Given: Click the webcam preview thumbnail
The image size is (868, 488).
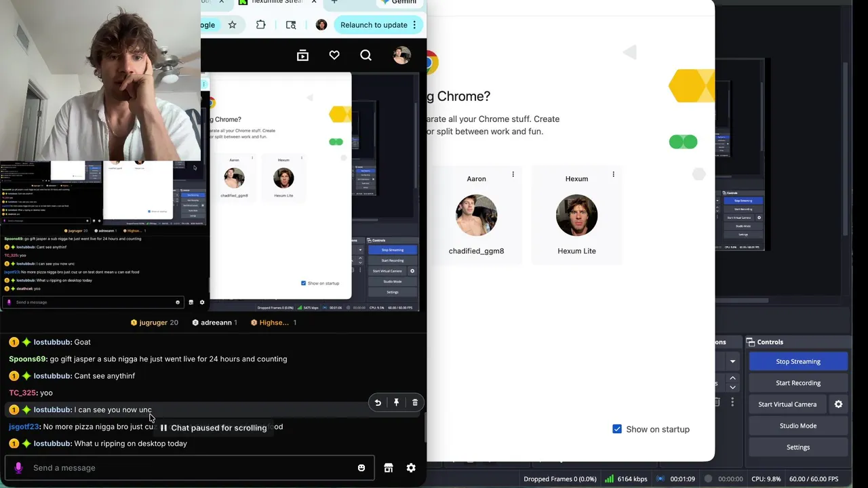Looking at the screenshot, I should (x=100, y=80).
